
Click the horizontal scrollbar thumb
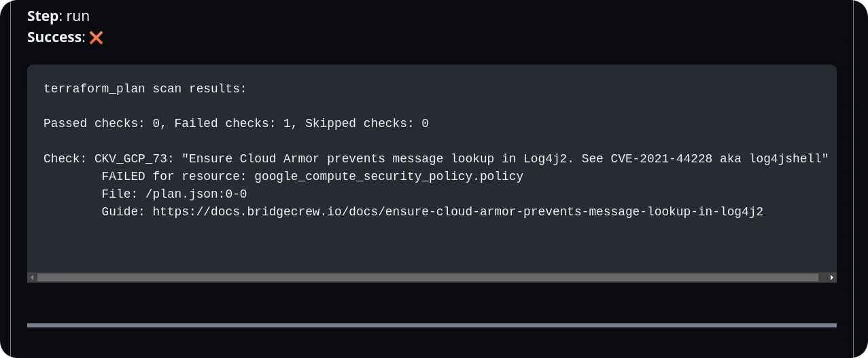[x=427, y=278]
